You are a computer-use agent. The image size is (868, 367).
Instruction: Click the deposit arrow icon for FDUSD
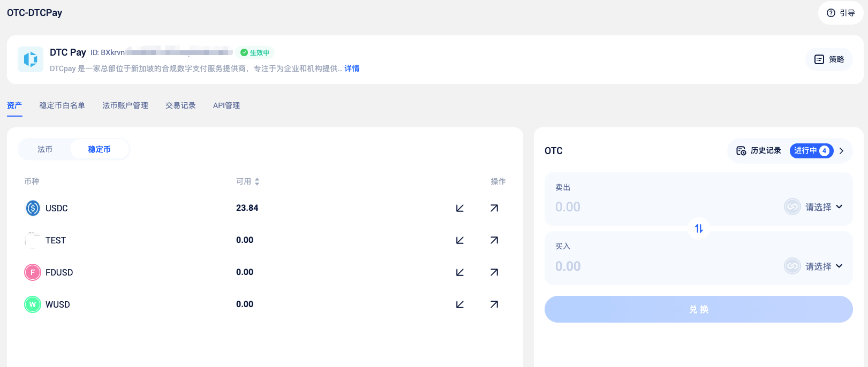tap(459, 272)
